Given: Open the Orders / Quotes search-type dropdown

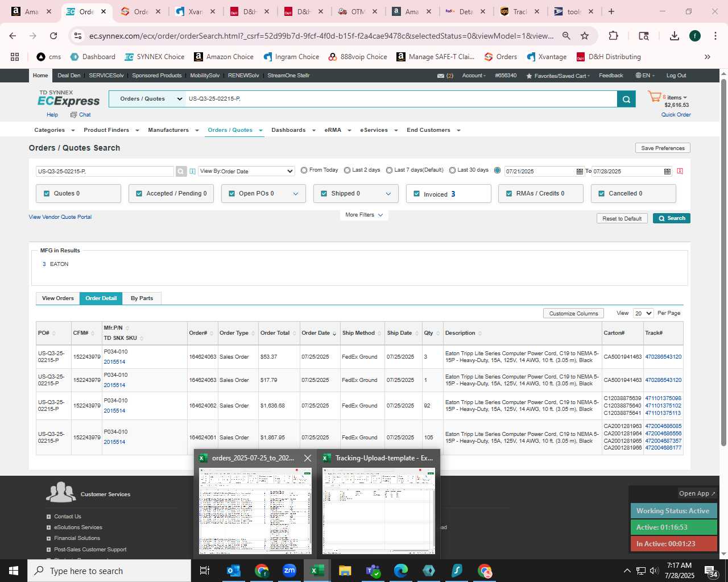Looking at the screenshot, I should [147, 99].
